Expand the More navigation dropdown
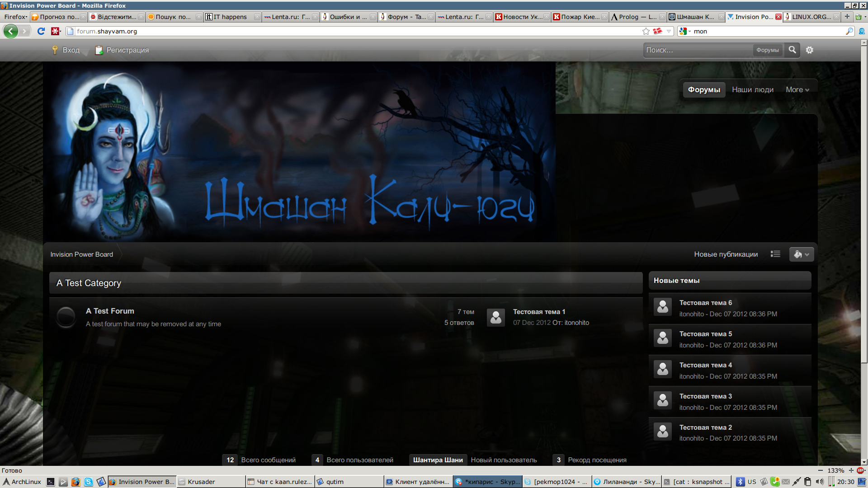This screenshot has height=488, width=868. [797, 89]
